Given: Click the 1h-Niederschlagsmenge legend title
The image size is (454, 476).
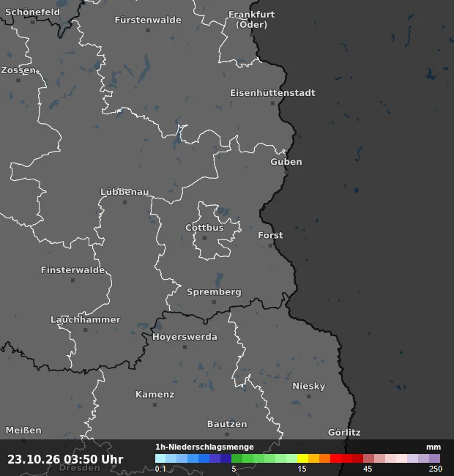Looking at the screenshot, I should [x=204, y=447].
